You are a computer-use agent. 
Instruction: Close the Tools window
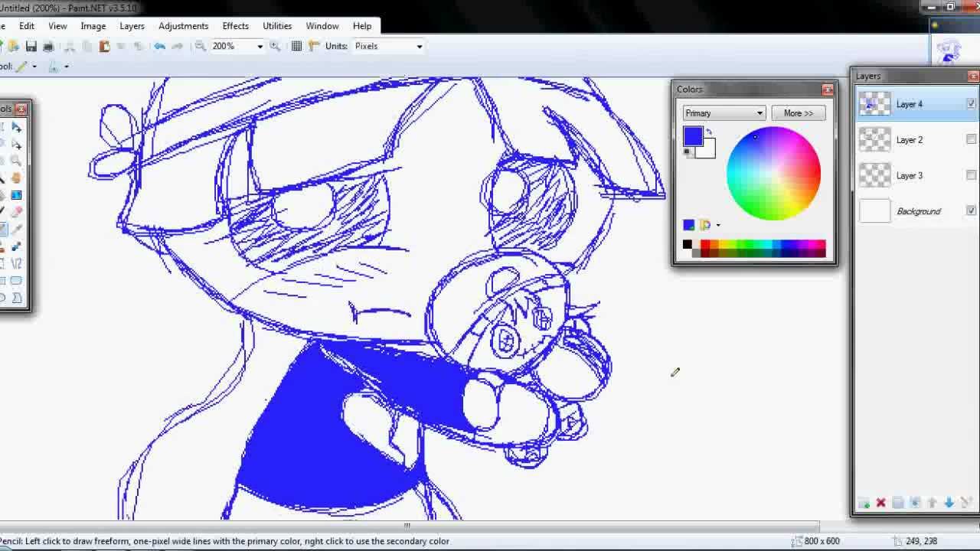tap(21, 109)
